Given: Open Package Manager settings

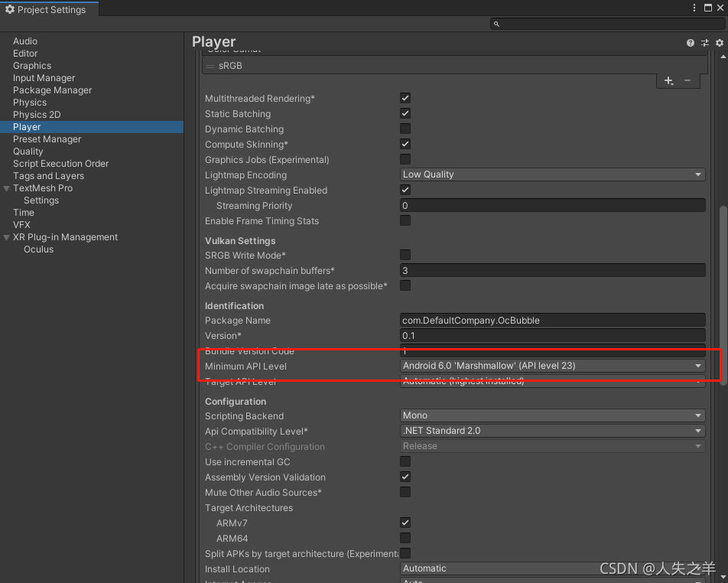Looking at the screenshot, I should pyautogui.click(x=53, y=90).
